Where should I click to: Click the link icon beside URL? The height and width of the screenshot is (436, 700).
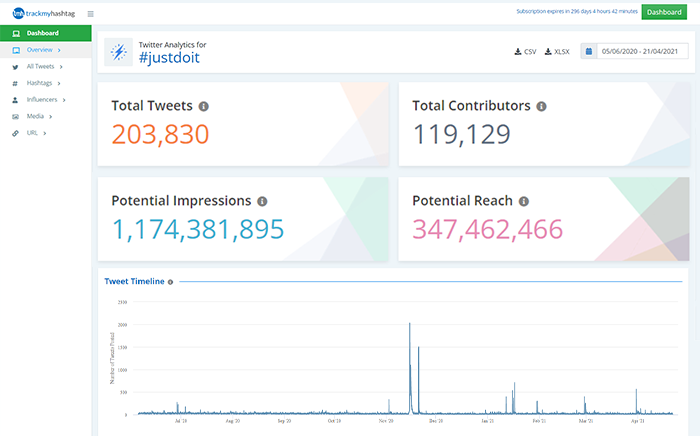pyautogui.click(x=16, y=133)
